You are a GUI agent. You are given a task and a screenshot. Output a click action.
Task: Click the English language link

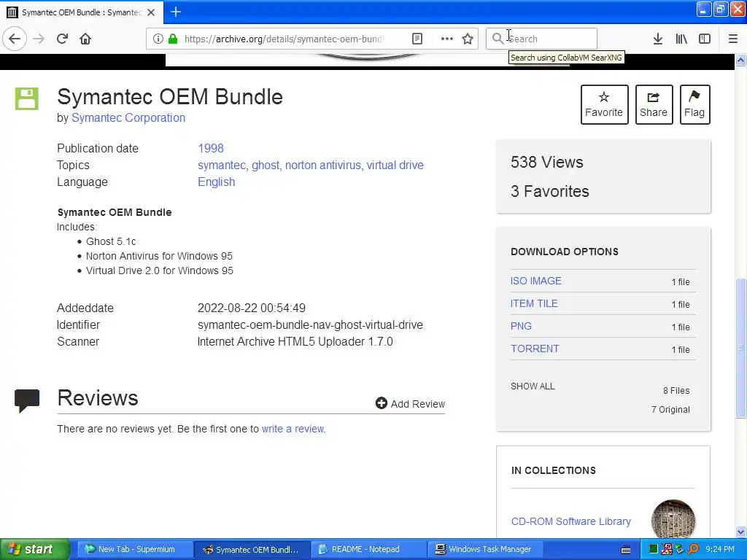[216, 182]
